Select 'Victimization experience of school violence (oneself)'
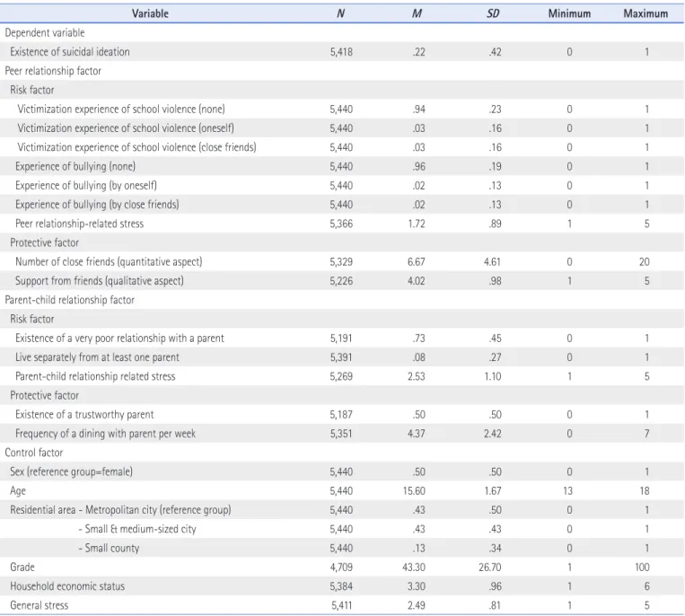Image resolution: width=685 pixels, height=616 pixels. 126,128
